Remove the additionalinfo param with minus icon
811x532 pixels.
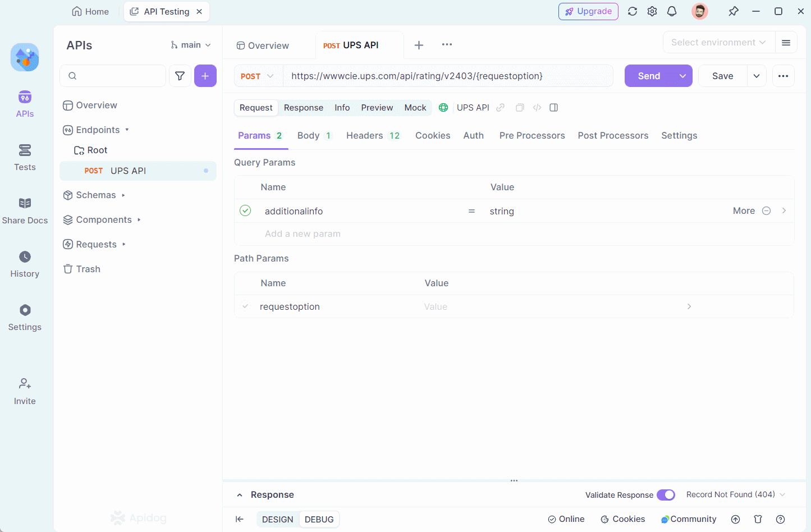(x=767, y=211)
